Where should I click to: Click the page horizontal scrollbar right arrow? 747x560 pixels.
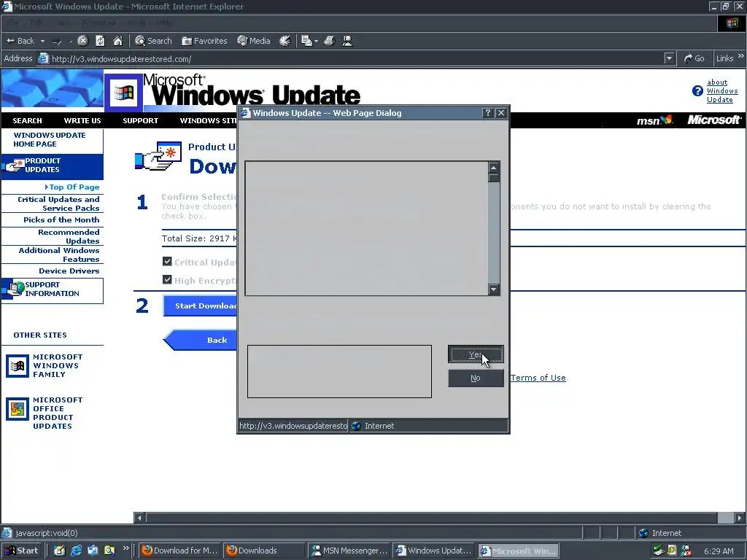point(740,518)
